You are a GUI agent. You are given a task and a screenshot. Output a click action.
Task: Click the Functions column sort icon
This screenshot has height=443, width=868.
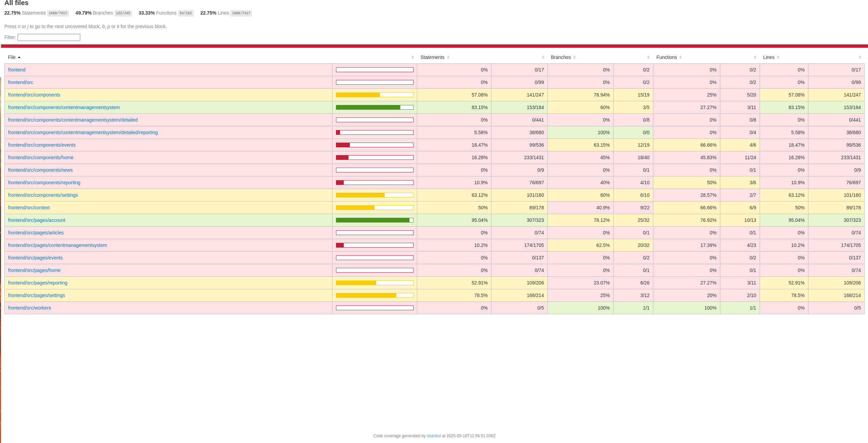click(x=680, y=57)
